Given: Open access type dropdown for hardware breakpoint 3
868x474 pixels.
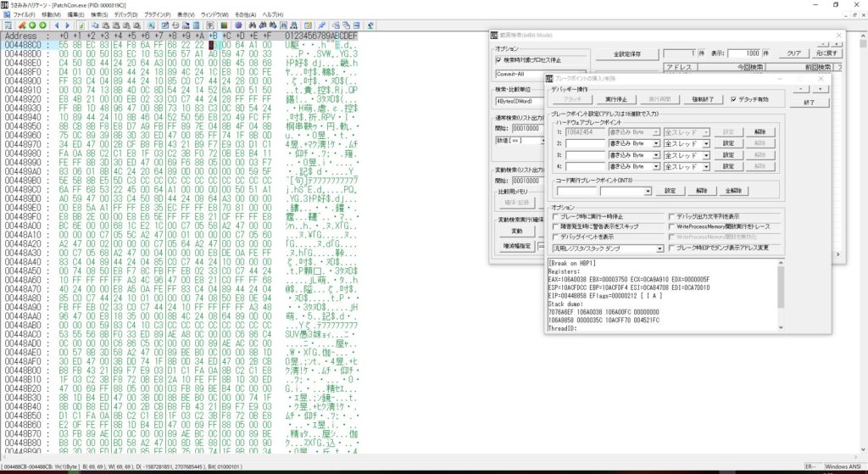Looking at the screenshot, I should 656,155.
